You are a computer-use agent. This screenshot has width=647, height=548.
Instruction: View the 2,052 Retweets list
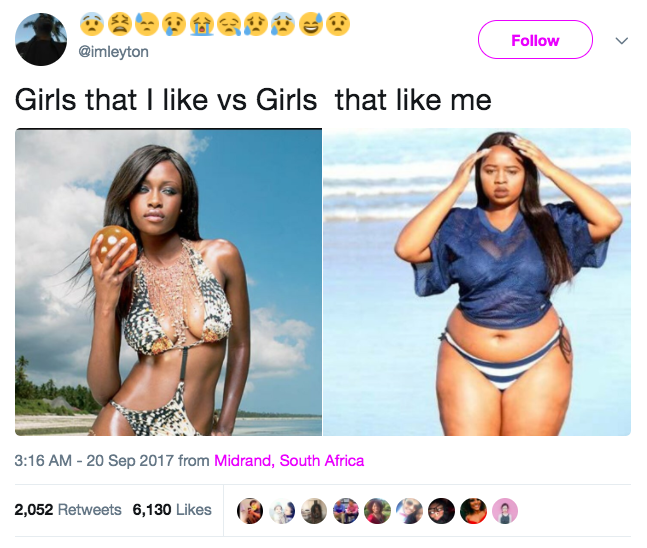click(x=68, y=510)
